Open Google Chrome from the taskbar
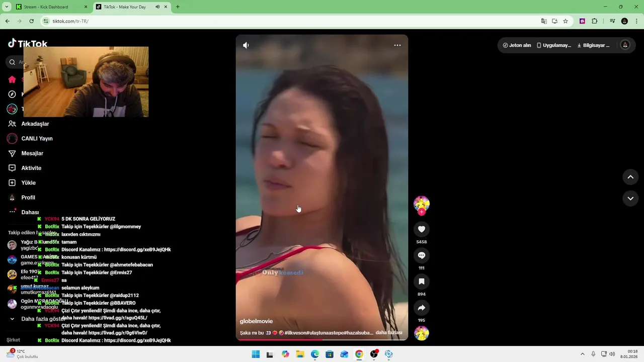The image size is (644, 362). pos(359,354)
